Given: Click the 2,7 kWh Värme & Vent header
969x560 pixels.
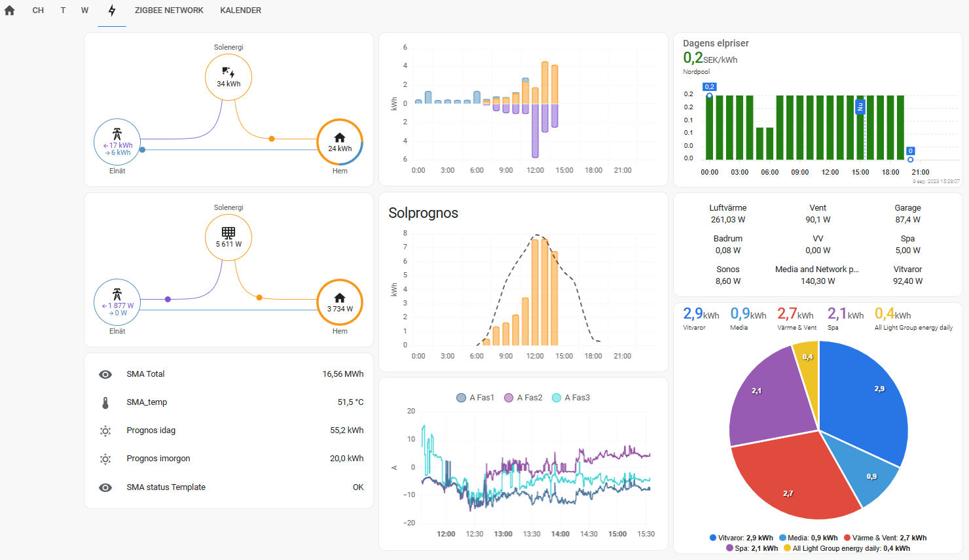Looking at the screenshot, I should coord(795,314).
